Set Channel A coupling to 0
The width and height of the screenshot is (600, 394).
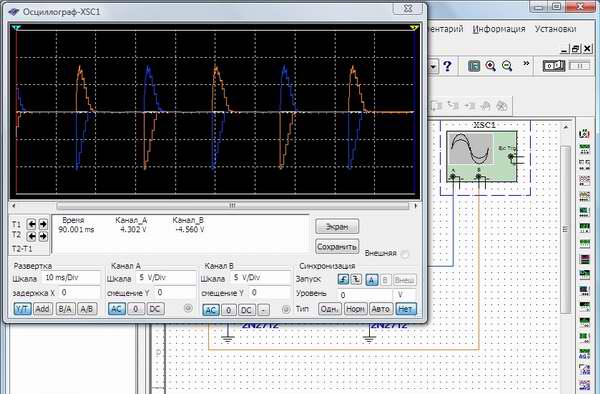tap(136, 309)
